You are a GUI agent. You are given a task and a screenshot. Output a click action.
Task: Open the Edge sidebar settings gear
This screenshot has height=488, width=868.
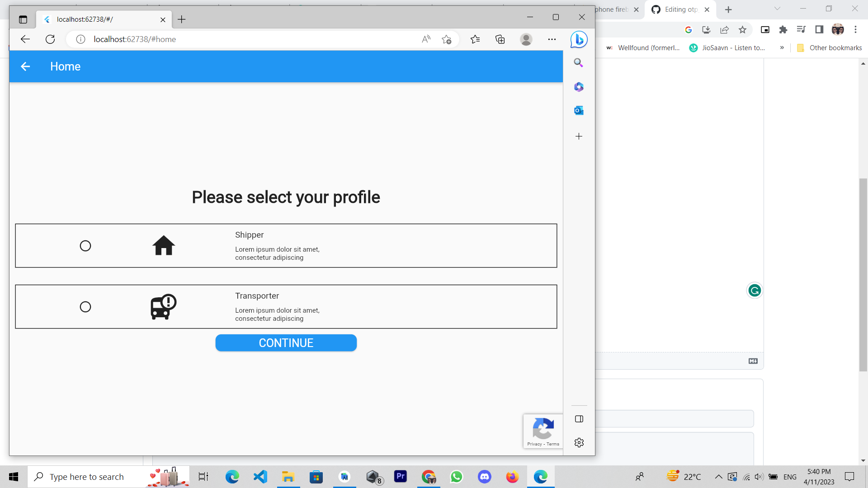coord(579,442)
